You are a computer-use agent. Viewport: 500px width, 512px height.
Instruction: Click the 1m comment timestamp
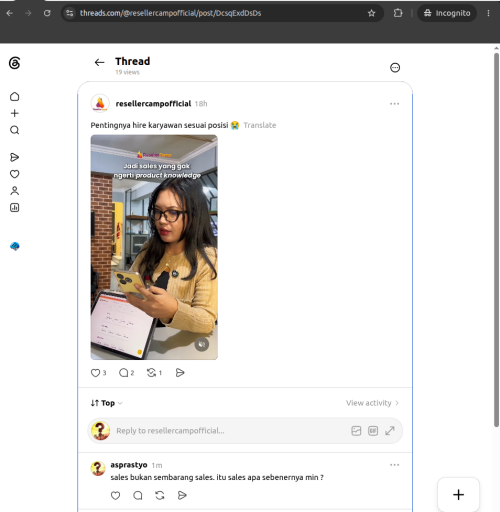click(157, 465)
